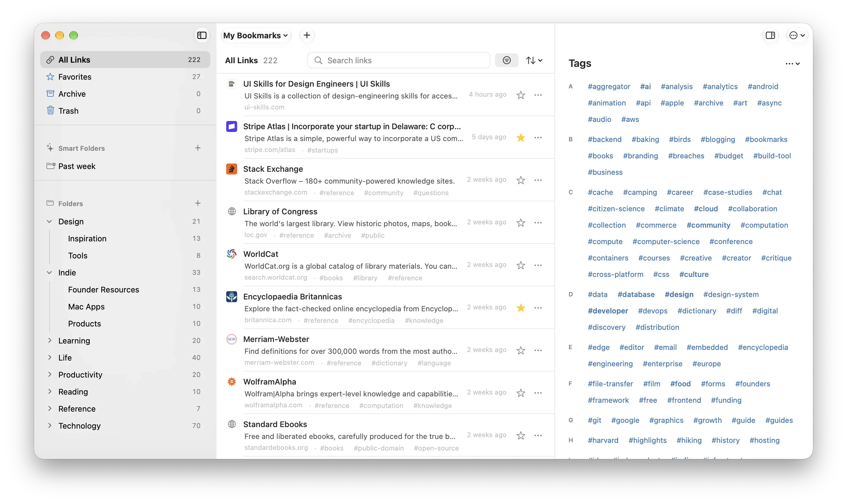
Task: Unfavorite the Stripe Atlas bookmark star
Action: 520,137
